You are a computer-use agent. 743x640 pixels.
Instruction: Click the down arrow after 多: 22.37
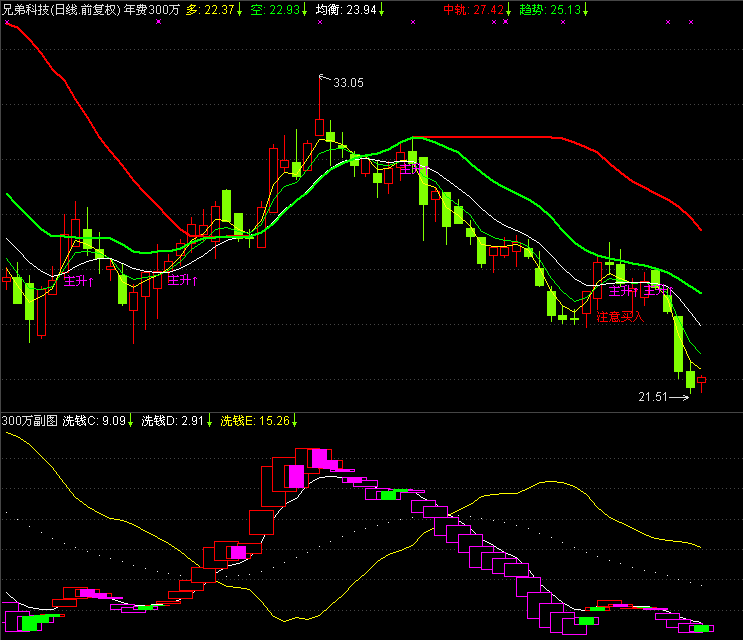[239, 9]
